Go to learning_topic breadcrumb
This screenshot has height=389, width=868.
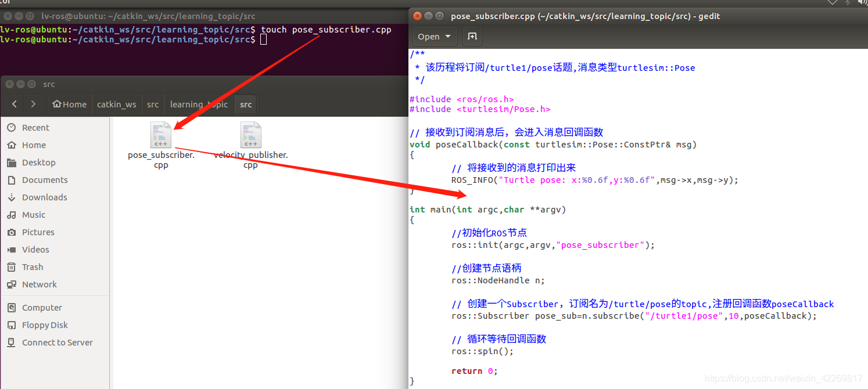point(199,105)
